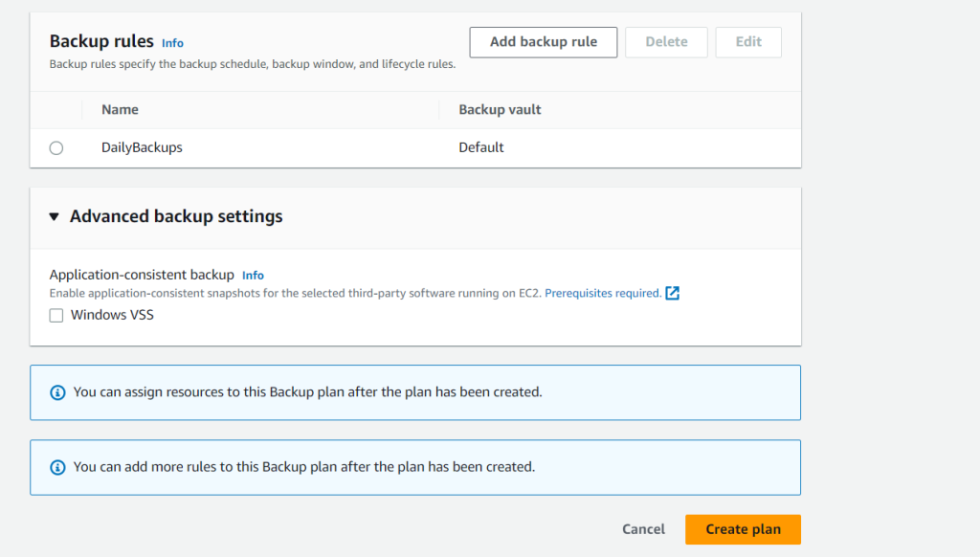Click the add more rules notice text
Screen dimensions: 980x557
pyautogui.click(x=303, y=467)
